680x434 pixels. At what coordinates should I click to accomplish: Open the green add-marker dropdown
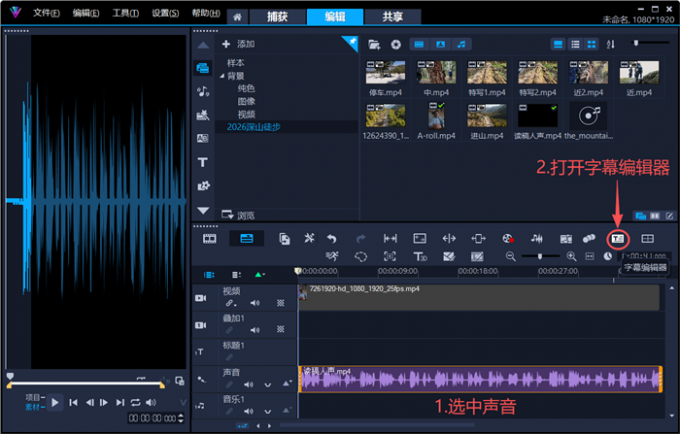pos(260,274)
